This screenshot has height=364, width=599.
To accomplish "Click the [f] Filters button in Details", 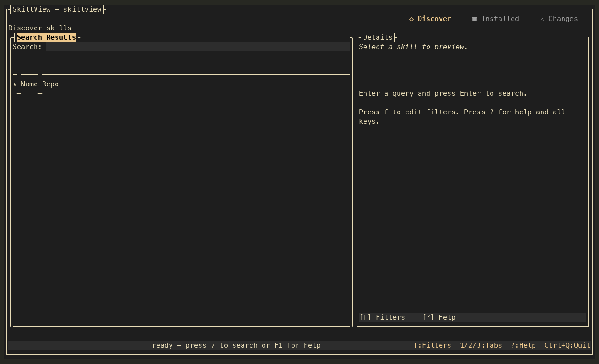I will [x=382, y=317].
